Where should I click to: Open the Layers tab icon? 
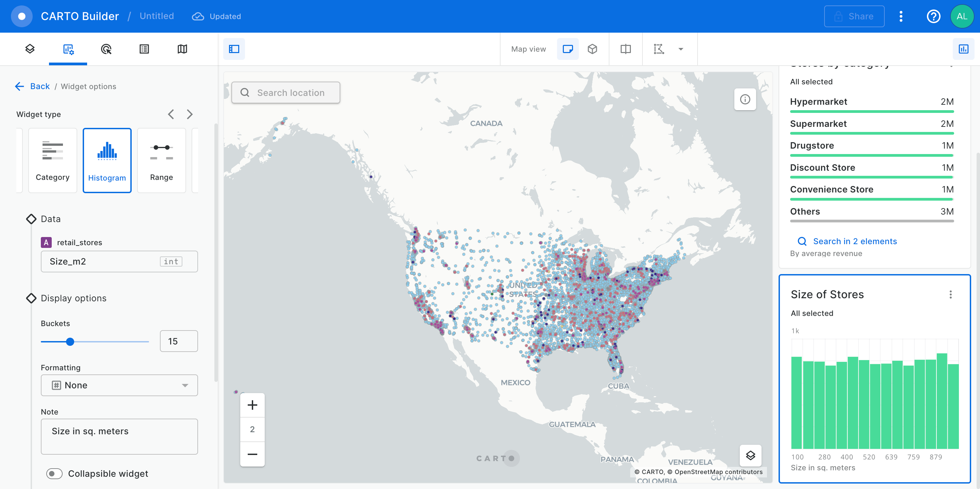tap(30, 49)
